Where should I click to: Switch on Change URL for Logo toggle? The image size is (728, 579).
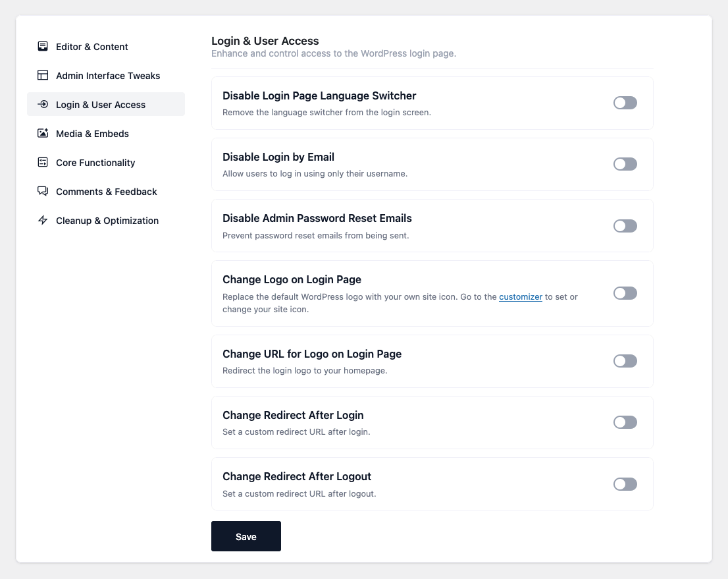click(x=625, y=361)
